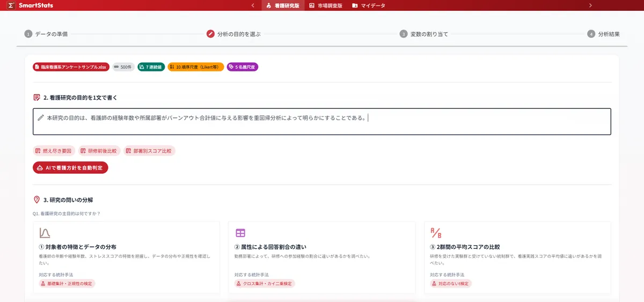Click the マイデータ folder icon
Image resolution: width=644 pixels, height=302 pixels.
355,5
